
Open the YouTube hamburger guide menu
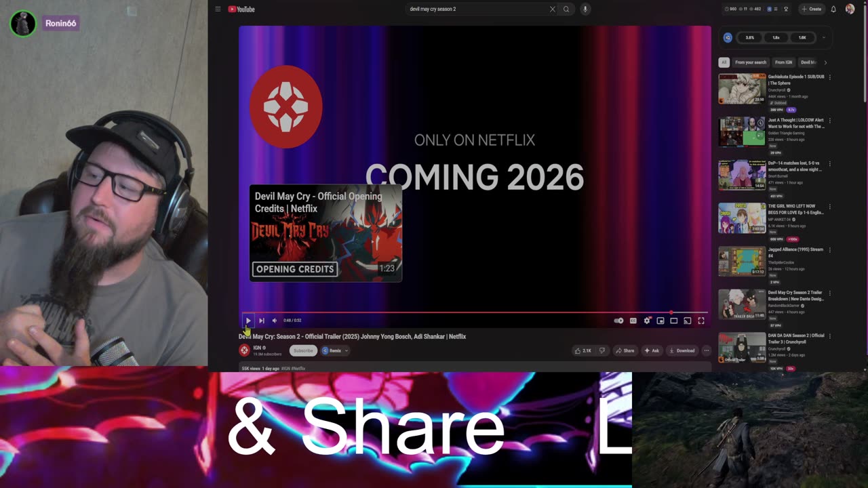point(218,9)
